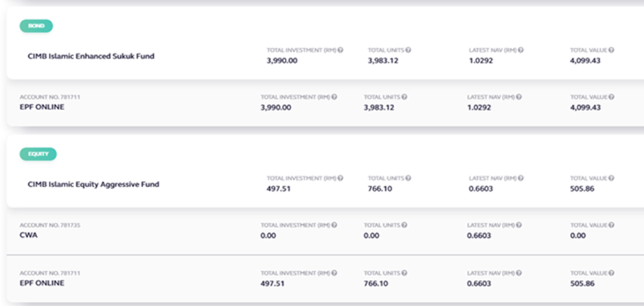The width and height of the screenshot is (644, 306).
Task: Click help icon beside Equity Aggressive Fund Total Investment
Action: 341,179
